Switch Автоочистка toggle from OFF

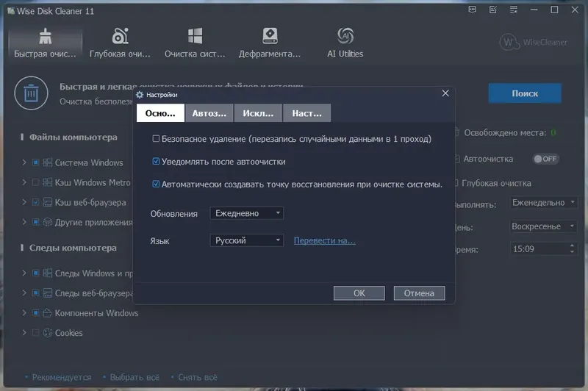545,159
